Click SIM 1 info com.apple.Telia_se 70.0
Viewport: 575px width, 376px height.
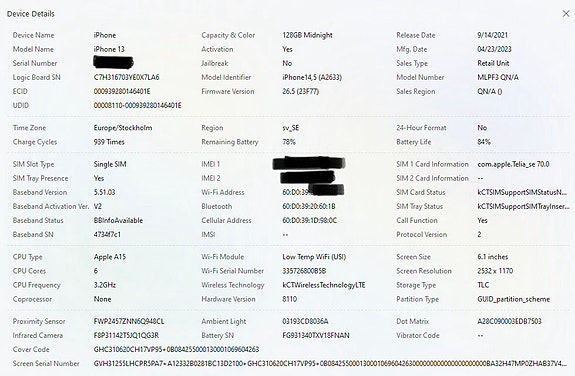[x=513, y=164]
